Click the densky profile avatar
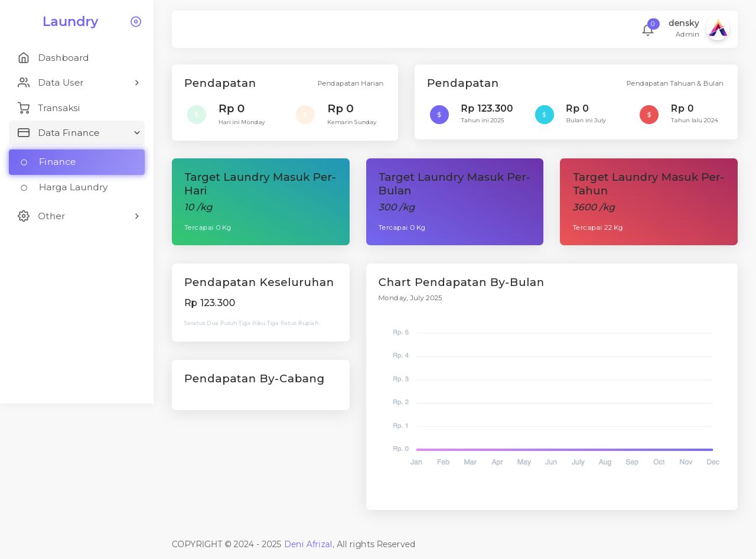This screenshot has height=559, width=756. [718, 28]
